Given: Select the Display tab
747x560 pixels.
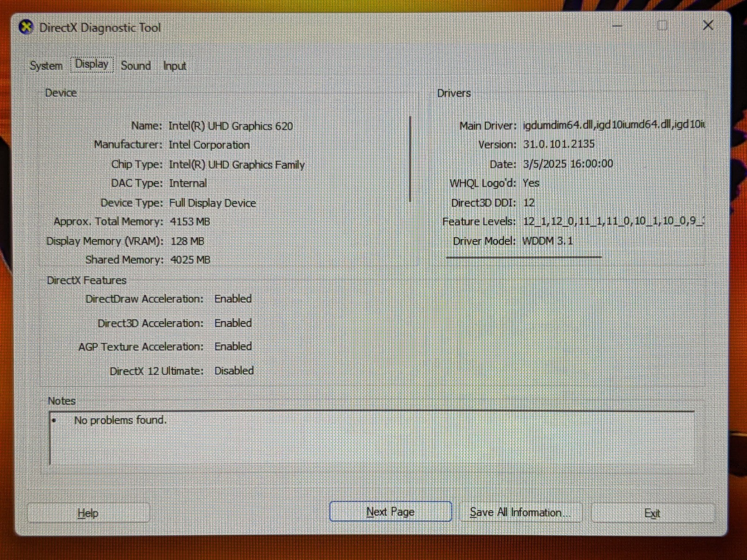Looking at the screenshot, I should 92,64.
